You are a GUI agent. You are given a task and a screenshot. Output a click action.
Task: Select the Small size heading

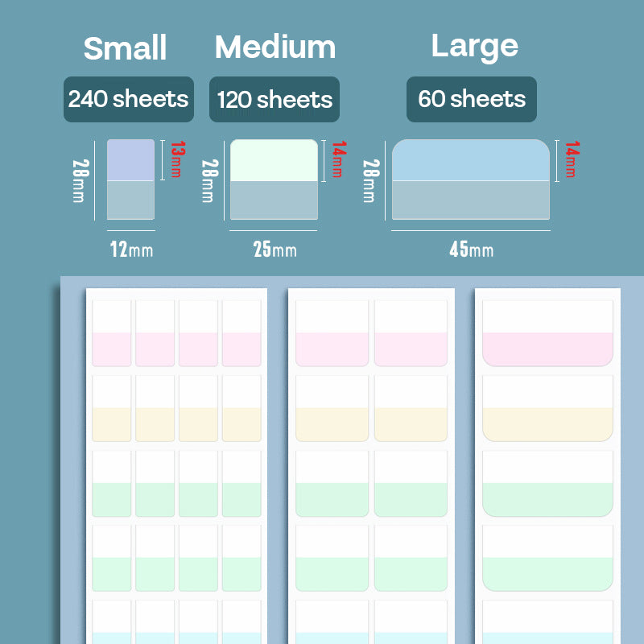[x=126, y=48]
